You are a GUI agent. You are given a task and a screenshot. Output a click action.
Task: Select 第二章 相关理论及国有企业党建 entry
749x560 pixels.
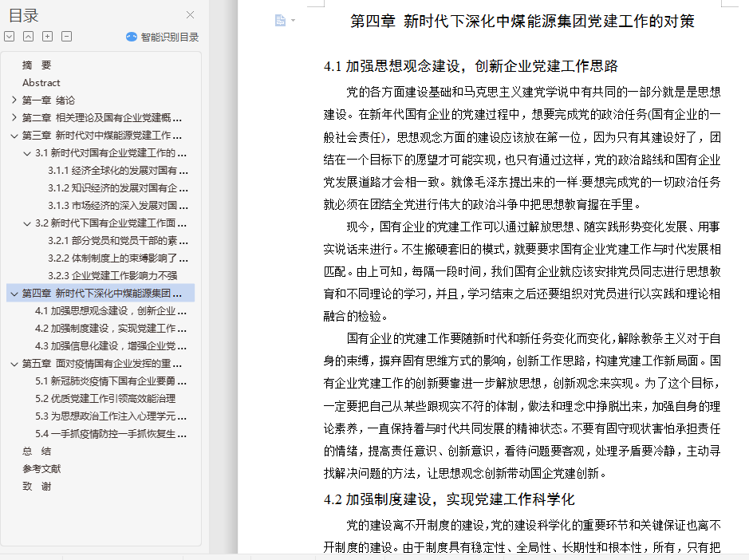click(102, 117)
